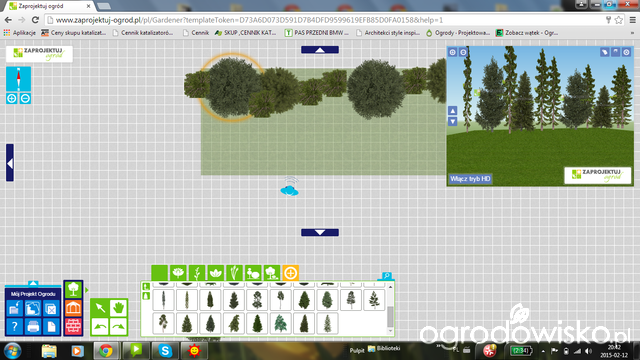Open the orange add-plus plant tab
The width and height of the screenshot is (640, 360).
[291, 273]
